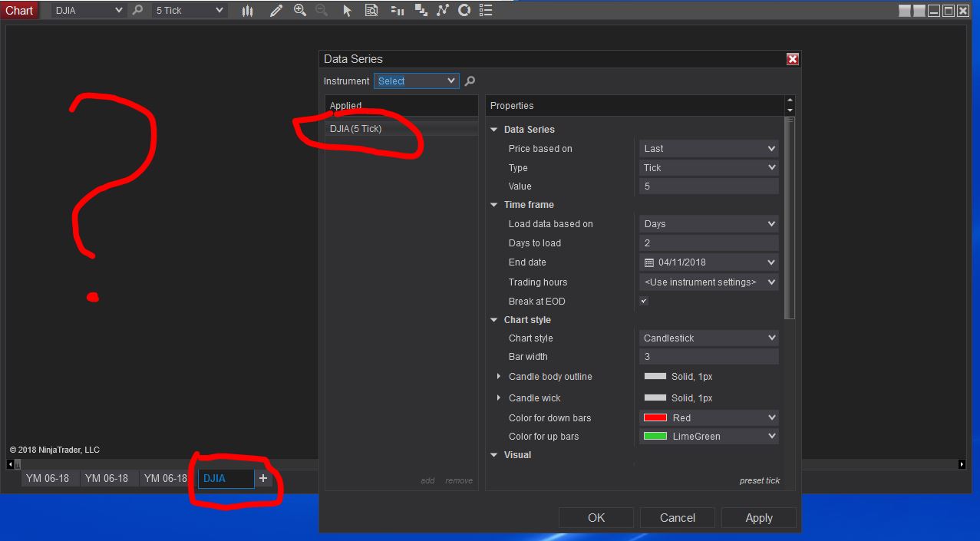Click the OK button
Screen dimensions: 980x541
(x=596, y=518)
